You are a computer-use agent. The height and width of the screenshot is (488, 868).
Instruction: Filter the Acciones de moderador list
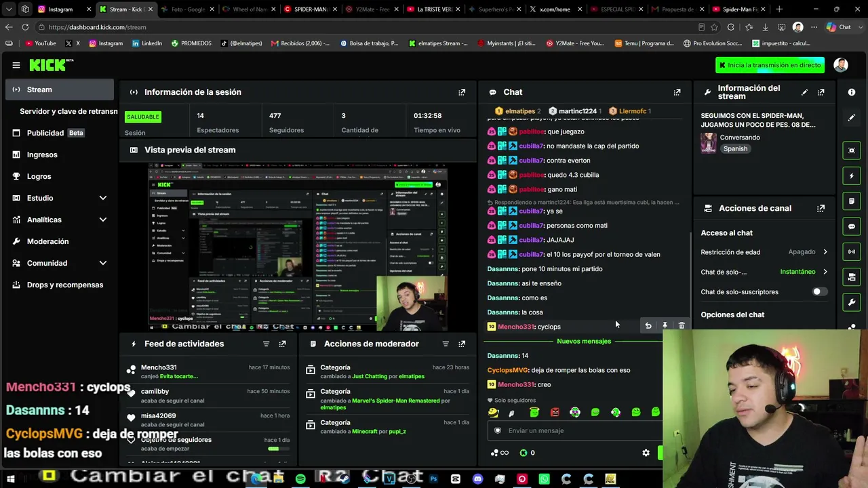click(x=446, y=344)
